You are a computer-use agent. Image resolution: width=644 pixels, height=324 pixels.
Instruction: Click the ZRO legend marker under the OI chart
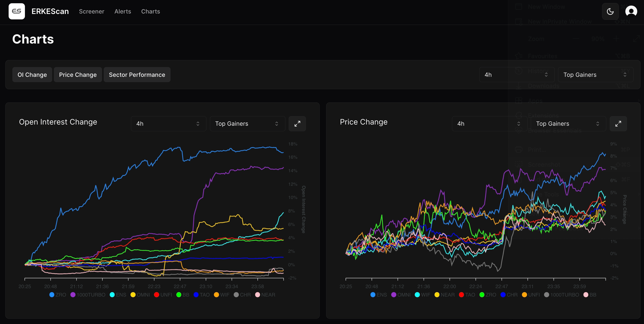coord(52,295)
